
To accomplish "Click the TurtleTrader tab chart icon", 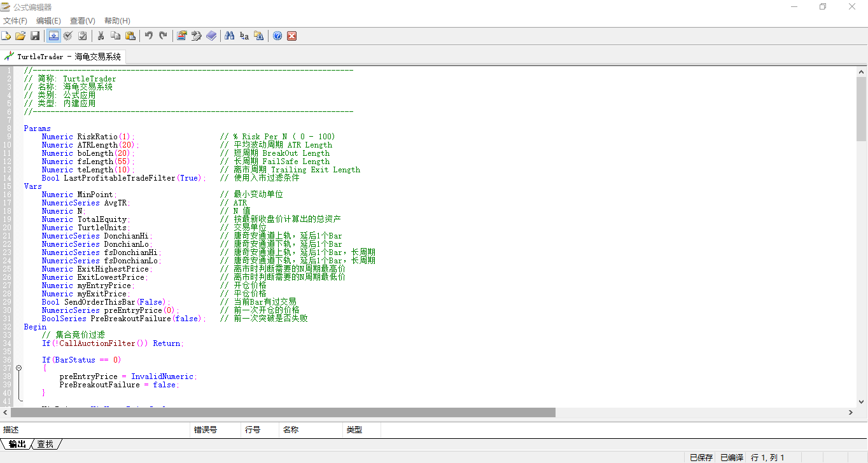I will pyautogui.click(x=9, y=57).
